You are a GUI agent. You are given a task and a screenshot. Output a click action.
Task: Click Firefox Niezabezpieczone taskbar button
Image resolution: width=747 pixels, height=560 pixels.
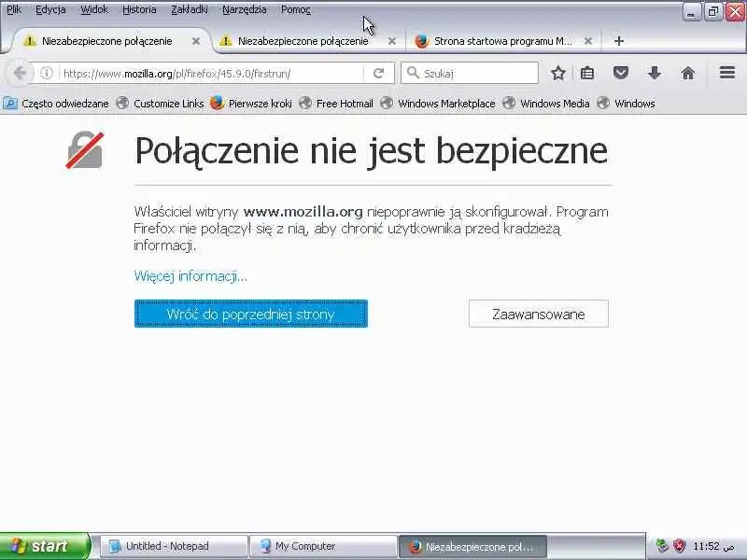(x=472, y=546)
